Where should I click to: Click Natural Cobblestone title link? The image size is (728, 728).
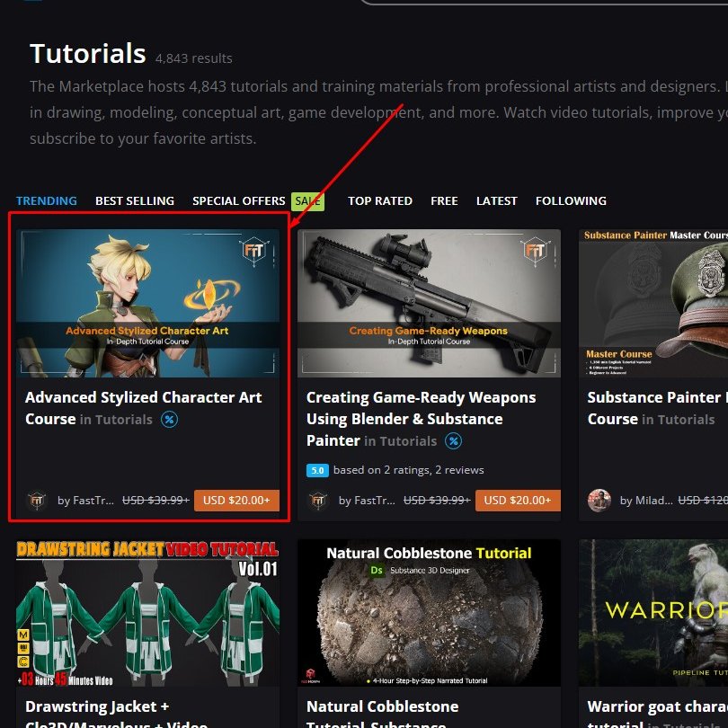(383, 715)
